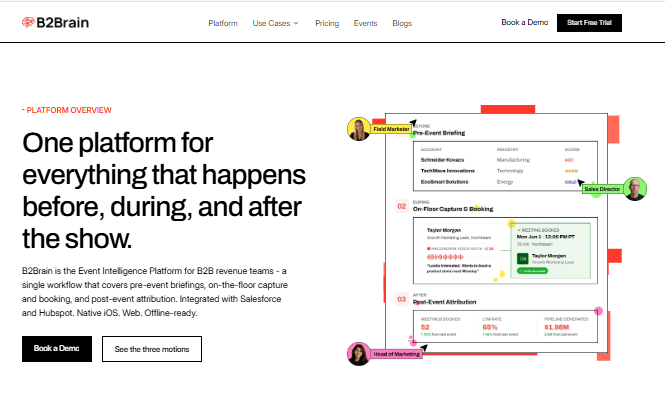Click the Field Marketer avatar photo
665x397 pixels.
click(359, 129)
